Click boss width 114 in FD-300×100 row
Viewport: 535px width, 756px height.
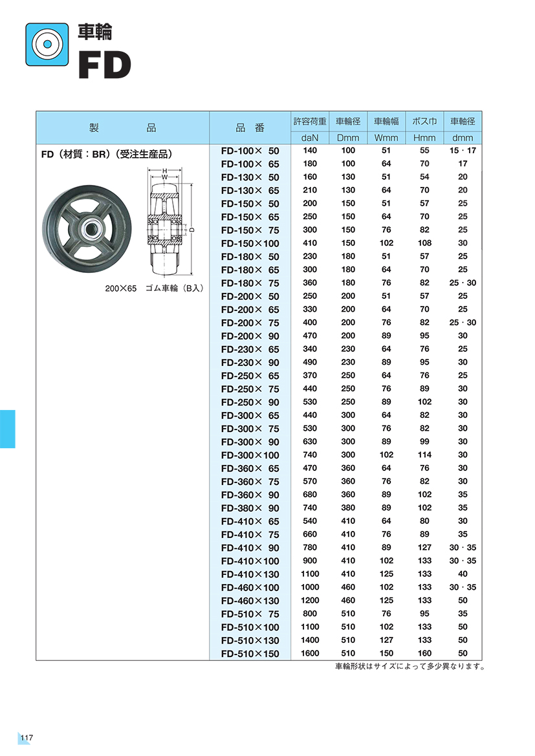pyautogui.click(x=424, y=455)
